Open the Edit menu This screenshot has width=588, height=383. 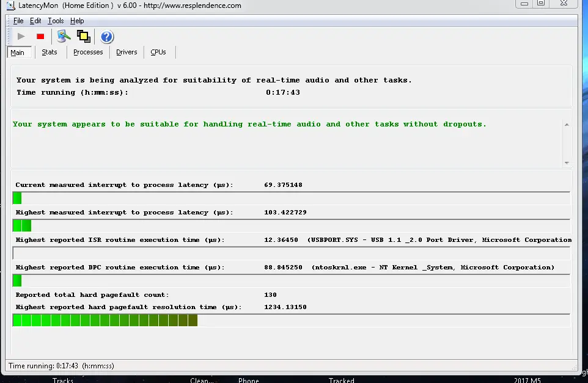[x=35, y=21]
